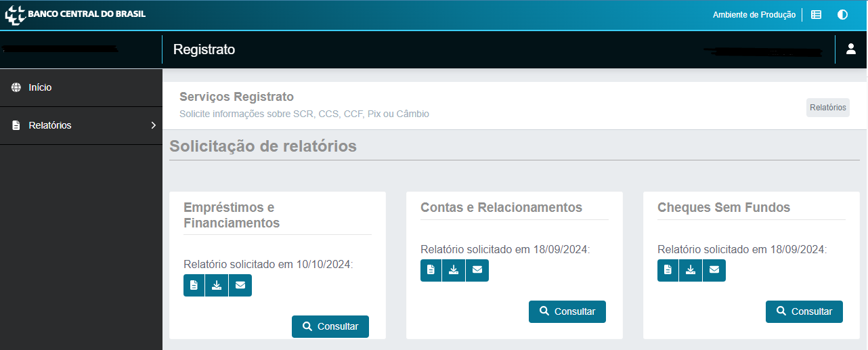View Contas e Relacionamentos report document icon
The height and width of the screenshot is (350, 868).
431,270
